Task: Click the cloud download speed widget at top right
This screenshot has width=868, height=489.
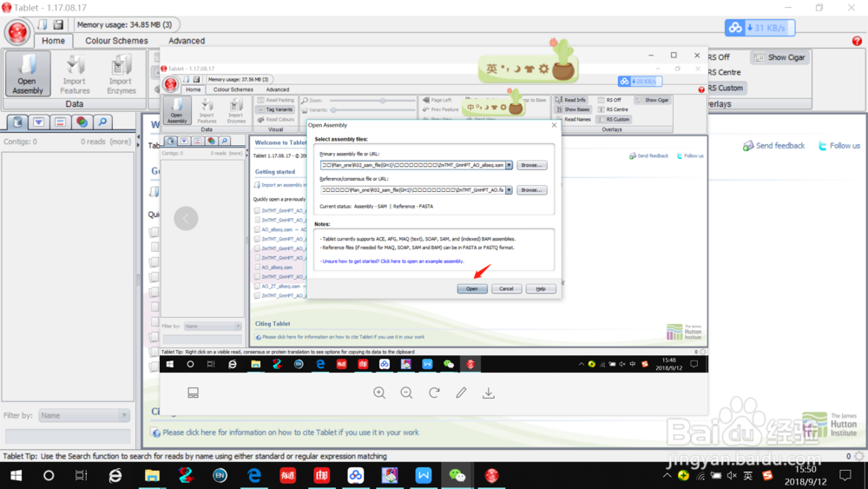Action: 759,28
